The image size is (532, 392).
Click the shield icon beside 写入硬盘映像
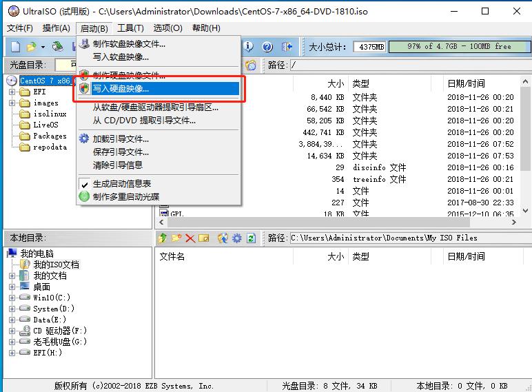click(84, 88)
